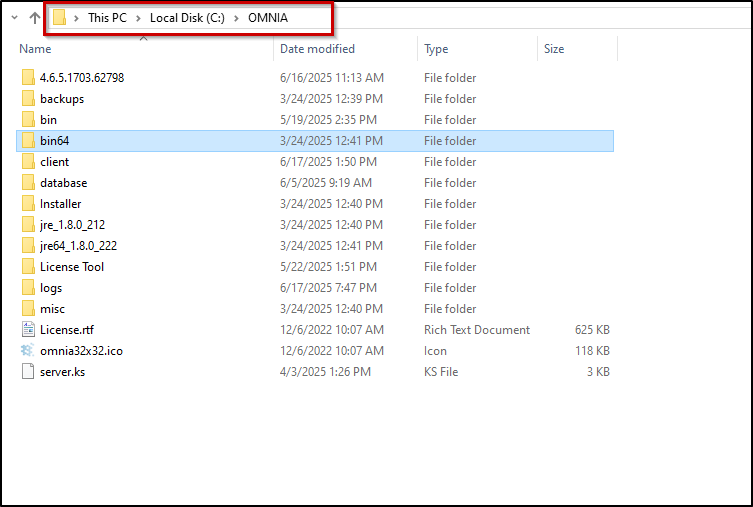The width and height of the screenshot is (753, 507).
Task: Click the 'client' folder name
Action: (55, 162)
